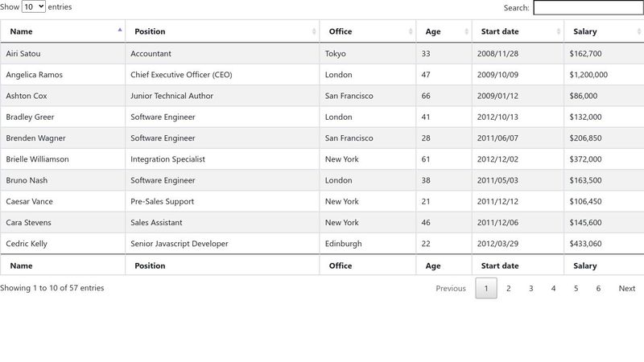Select the last page, number 6

click(598, 288)
